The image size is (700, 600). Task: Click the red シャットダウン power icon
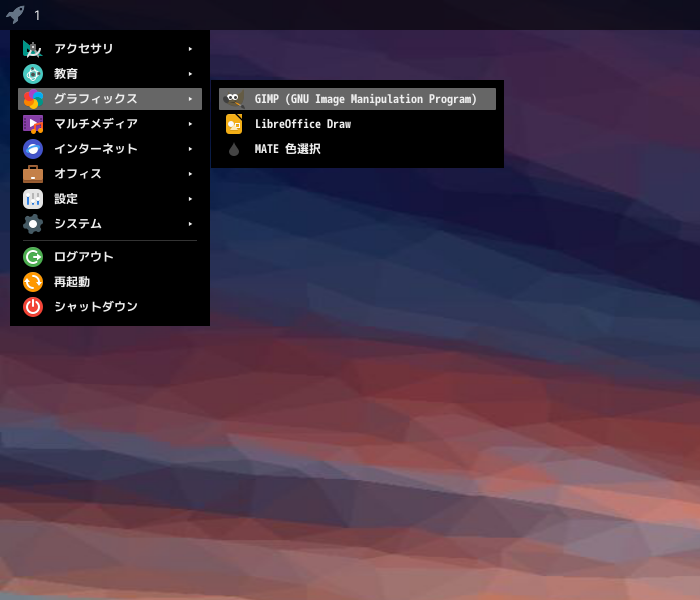tap(33, 307)
